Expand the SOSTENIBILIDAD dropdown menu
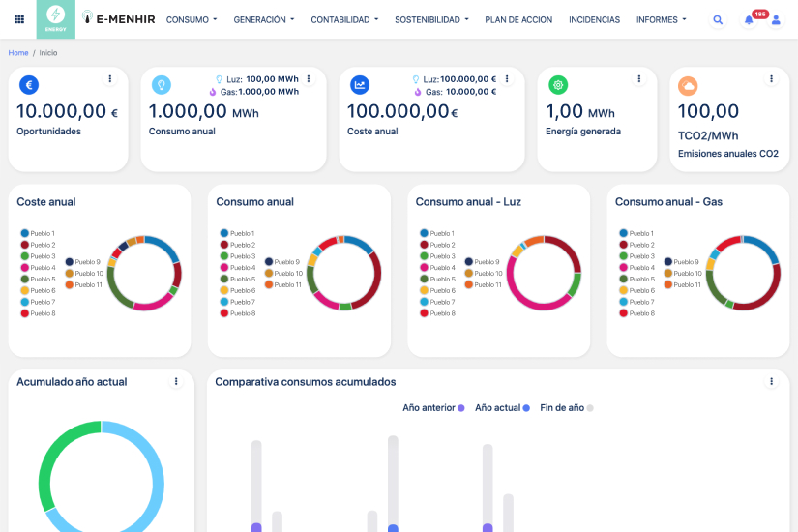 432,20
